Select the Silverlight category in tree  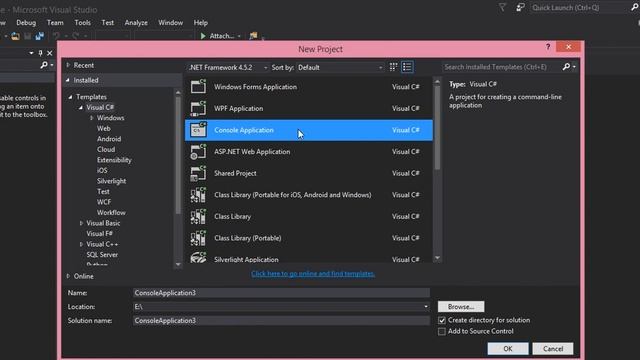coord(111,181)
